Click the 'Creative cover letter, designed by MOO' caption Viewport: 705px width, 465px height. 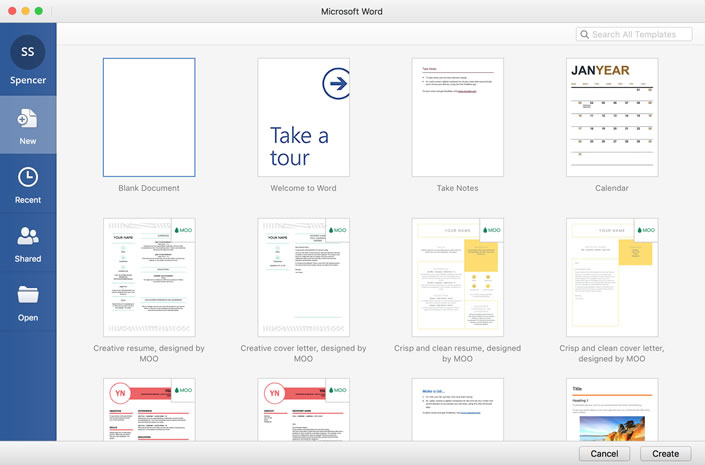(x=303, y=353)
